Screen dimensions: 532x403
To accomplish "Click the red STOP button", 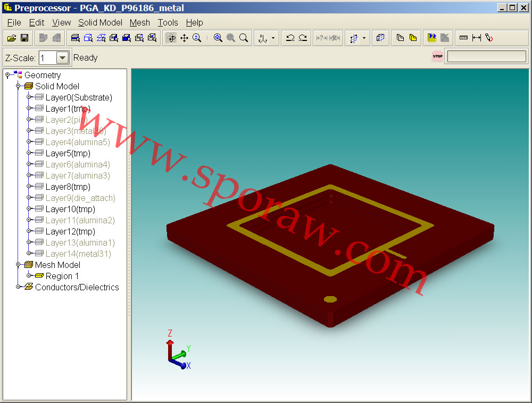I will point(437,56).
